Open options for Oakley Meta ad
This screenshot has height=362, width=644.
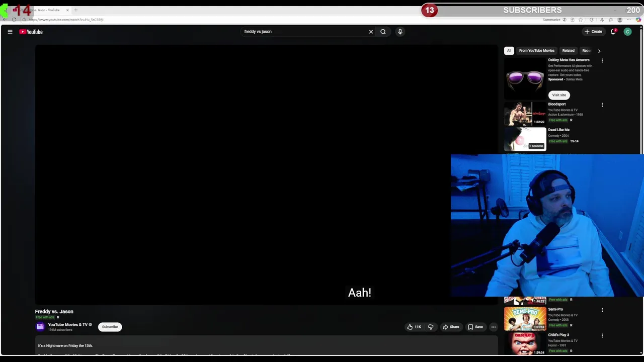[x=602, y=60]
